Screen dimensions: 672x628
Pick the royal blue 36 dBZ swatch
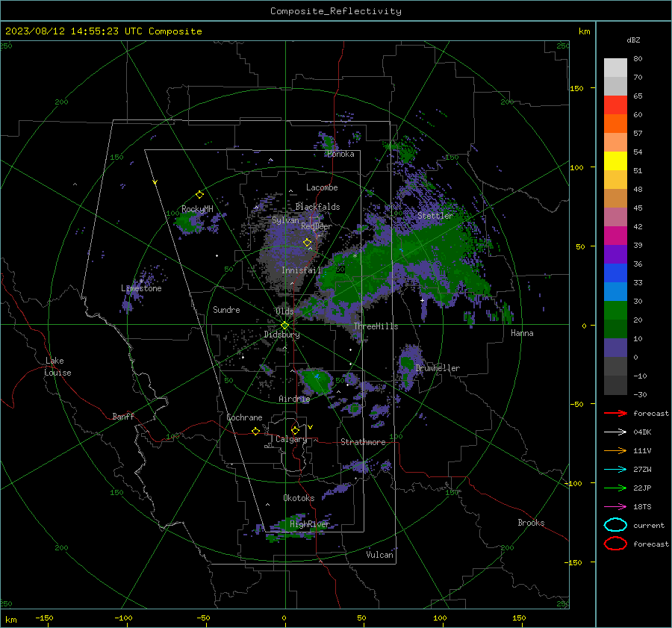[x=615, y=273]
